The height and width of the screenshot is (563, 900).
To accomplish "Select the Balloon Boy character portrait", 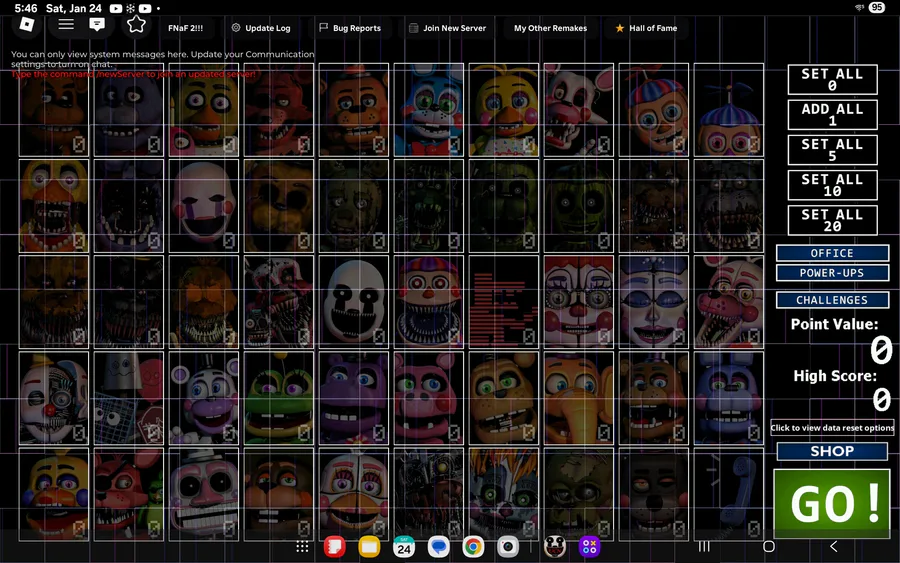I will click(654, 110).
